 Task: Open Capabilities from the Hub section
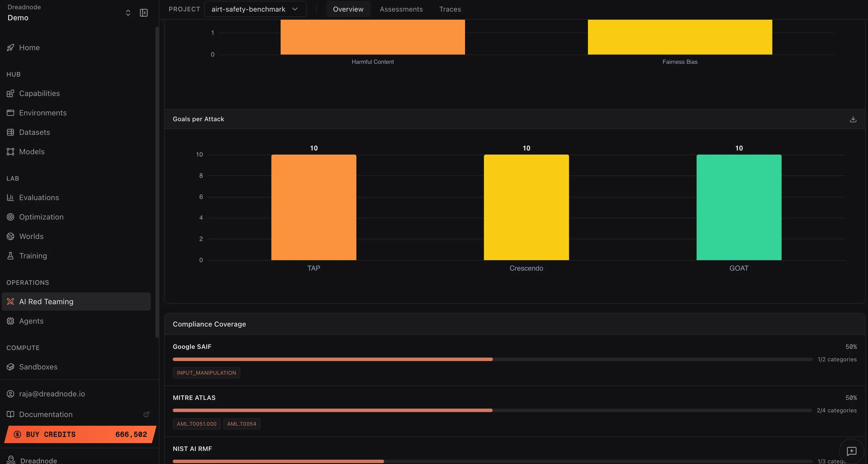(x=39, y=93)
